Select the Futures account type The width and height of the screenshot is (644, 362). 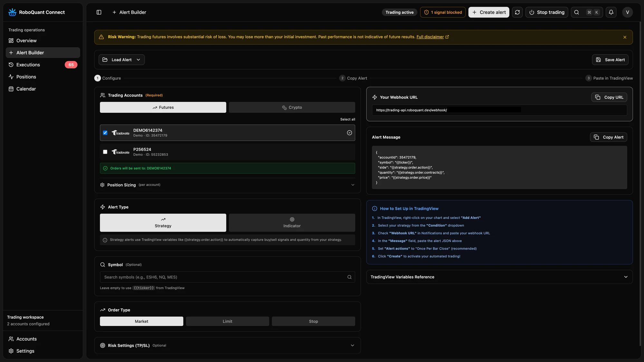(163, 107)
